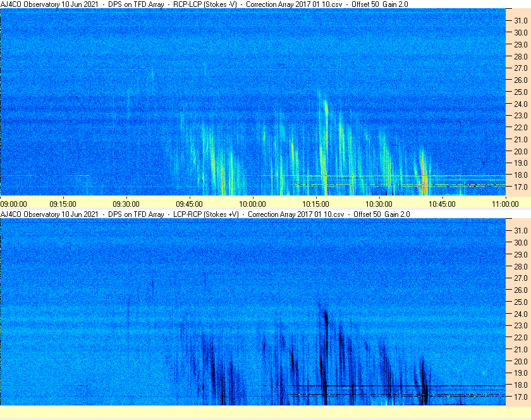The width and height of the screenshot is (531, 420).
Task: Click 18.0 frequency label in Stokes -V plot
Action: tap(521, 175)
